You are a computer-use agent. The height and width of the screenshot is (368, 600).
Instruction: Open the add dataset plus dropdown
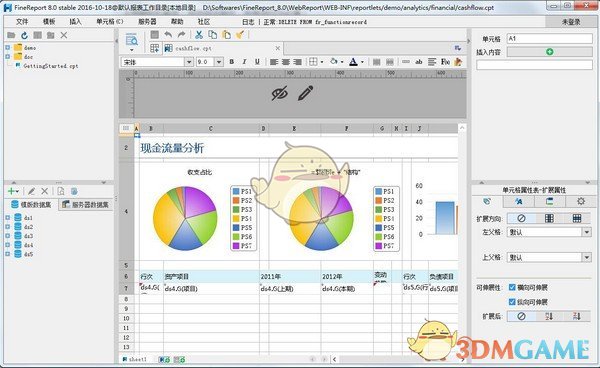(13, 191)
